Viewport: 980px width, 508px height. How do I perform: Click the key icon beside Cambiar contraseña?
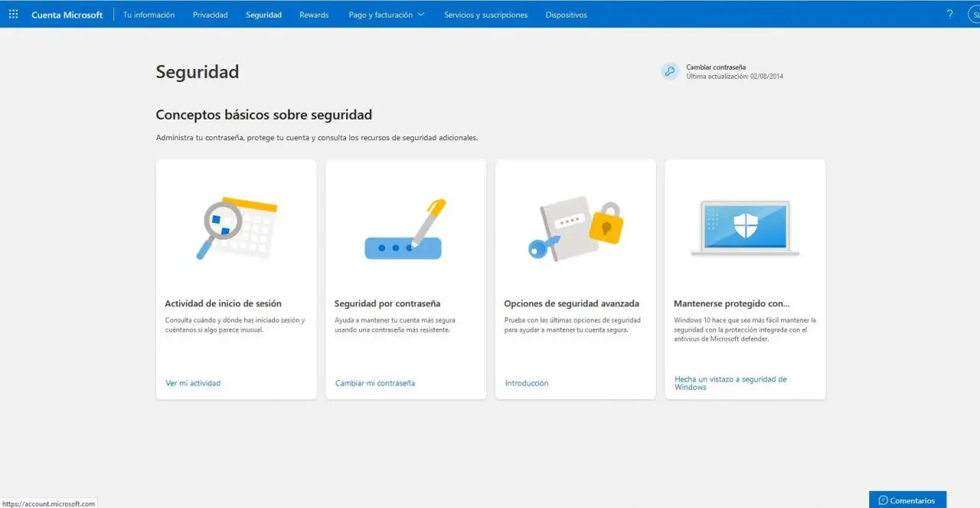(x=670, y=71)
